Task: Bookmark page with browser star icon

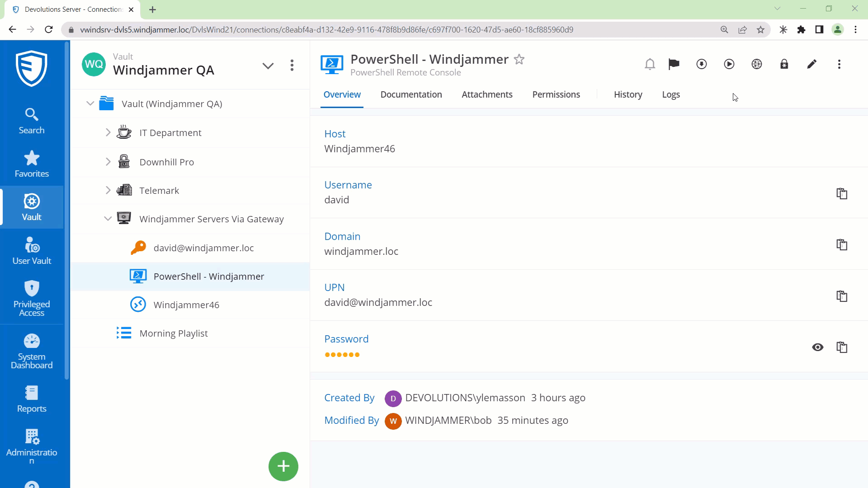Action: click(x=761, y=30)
